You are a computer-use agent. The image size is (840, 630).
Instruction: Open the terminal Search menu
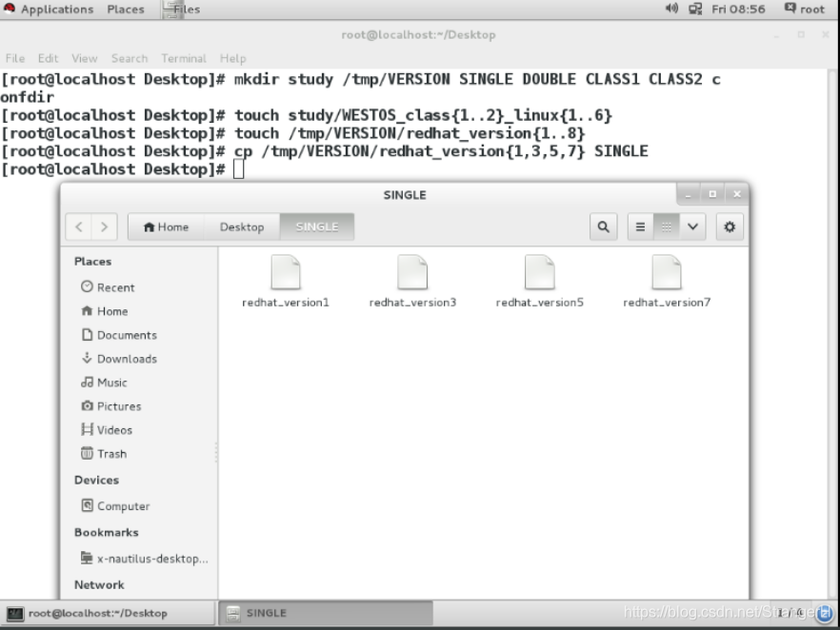130,58
